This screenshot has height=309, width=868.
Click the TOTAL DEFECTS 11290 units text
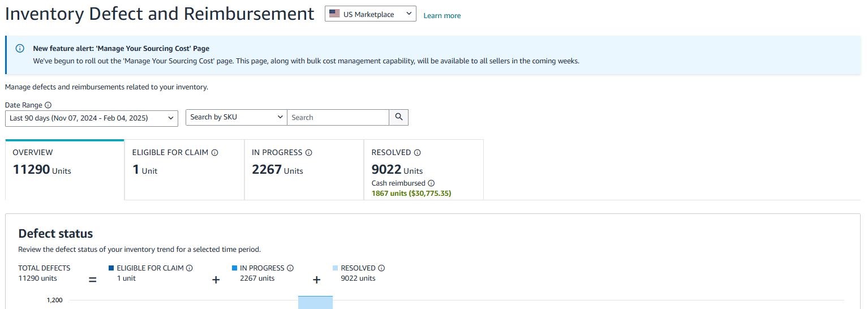tap(44, 273)
